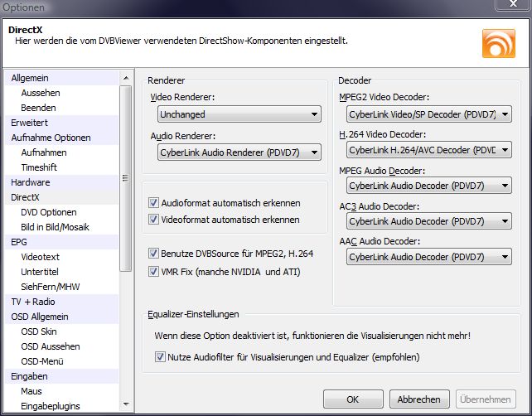Toggle Audioformat automatisch erkennen checkbox
Viewport: 532px width, 416px height.
coord(153,203)
